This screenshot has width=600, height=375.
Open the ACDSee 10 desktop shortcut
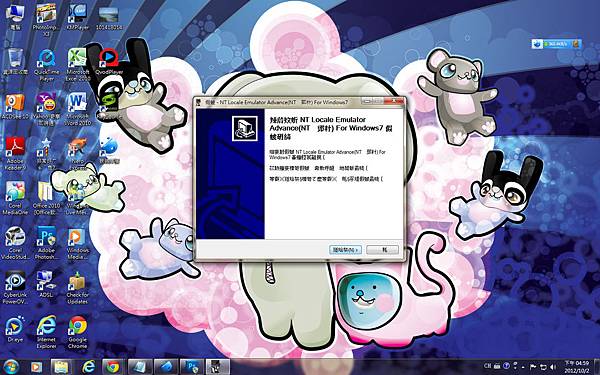coord(15,107)
